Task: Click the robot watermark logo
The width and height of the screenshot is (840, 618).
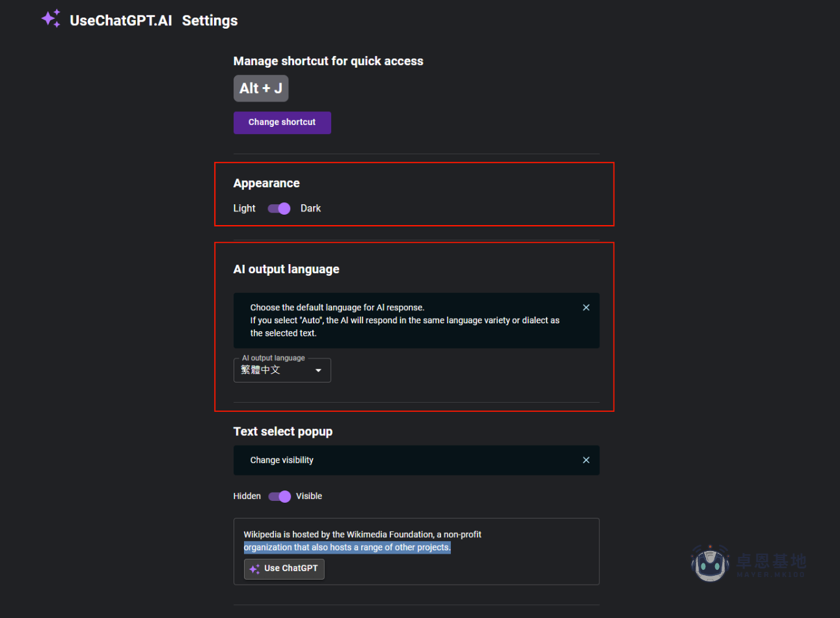Action: (709, 563)
